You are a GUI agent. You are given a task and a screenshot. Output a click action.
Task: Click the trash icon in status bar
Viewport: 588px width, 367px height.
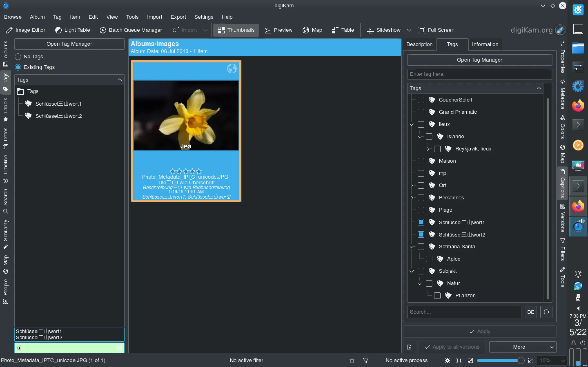click(352, 360)
